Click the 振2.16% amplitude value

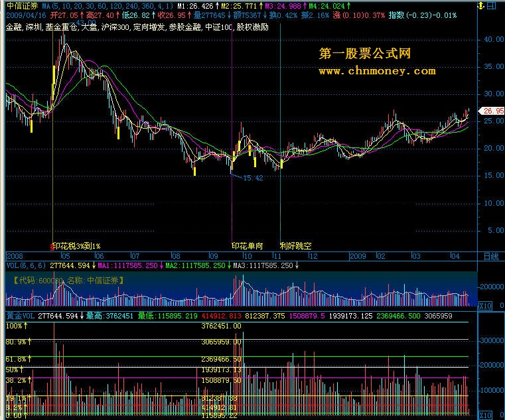point(315,15)
